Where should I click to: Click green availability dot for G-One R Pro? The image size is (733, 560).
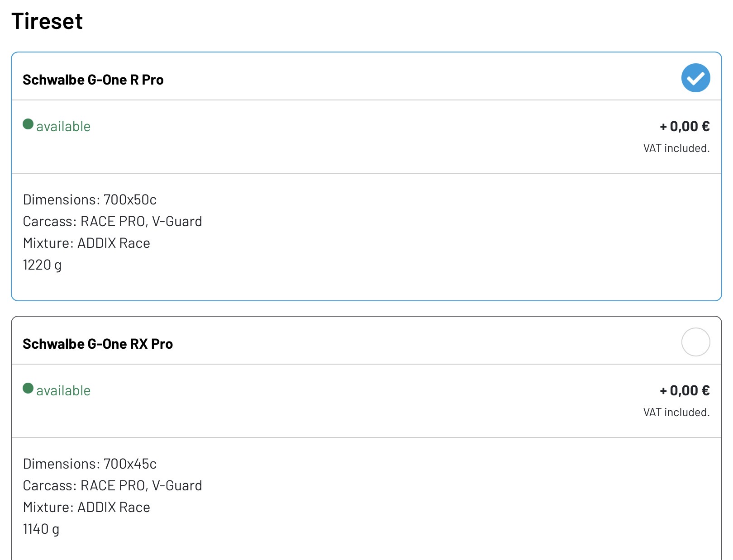[28, 124]
